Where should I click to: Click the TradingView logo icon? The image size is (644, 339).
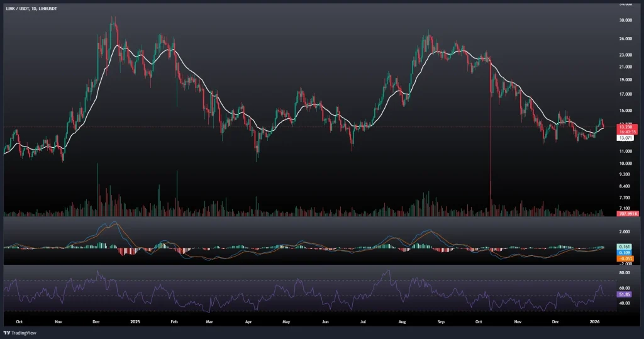pos(8,333)
